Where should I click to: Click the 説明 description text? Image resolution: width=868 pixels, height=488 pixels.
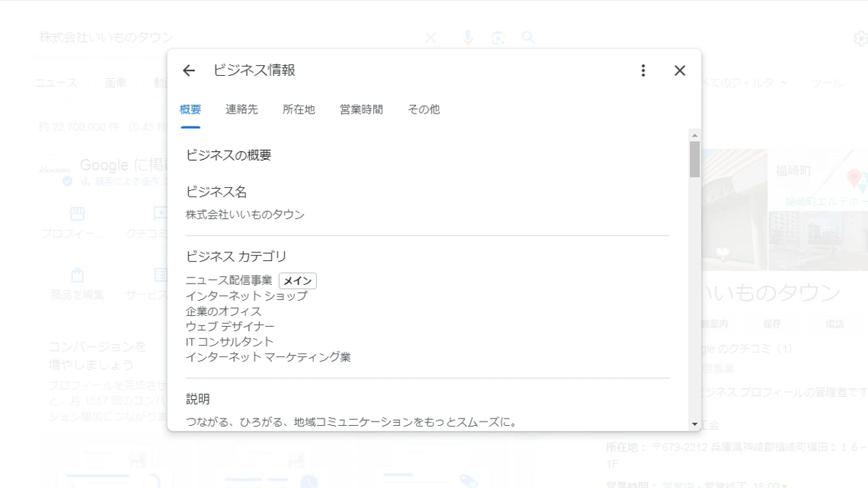[x=352, y=421]
